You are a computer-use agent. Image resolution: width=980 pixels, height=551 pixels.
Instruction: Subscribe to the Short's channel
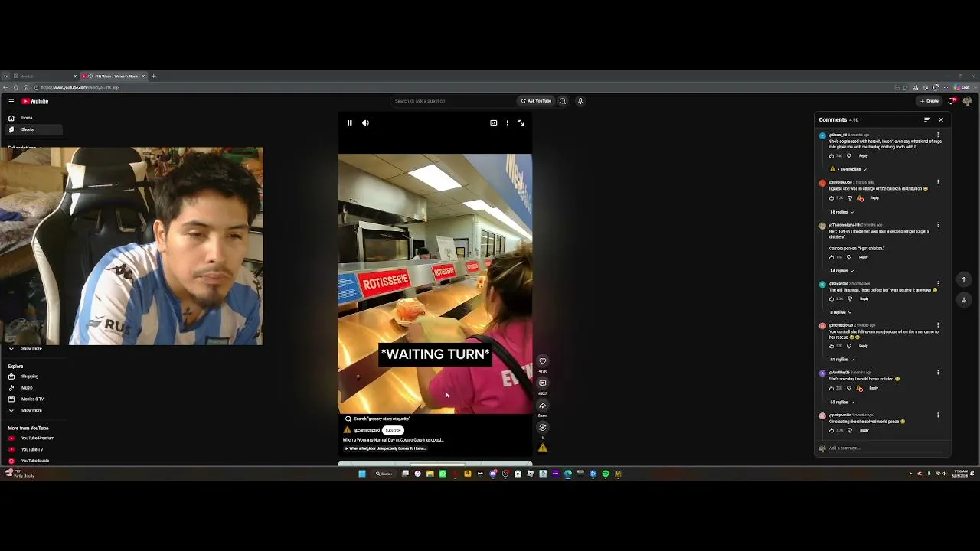coord(393,430)
